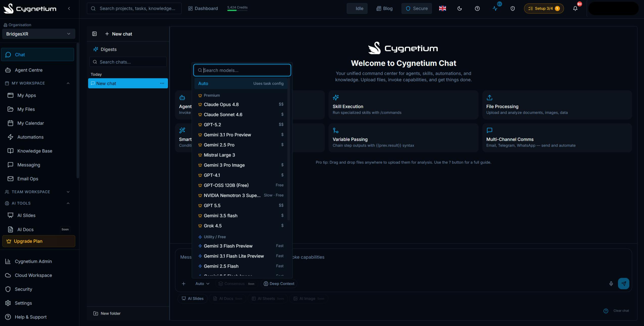
Task: Open the activity pulse icon
Action: pyautogui.click(x=495, y=9)
